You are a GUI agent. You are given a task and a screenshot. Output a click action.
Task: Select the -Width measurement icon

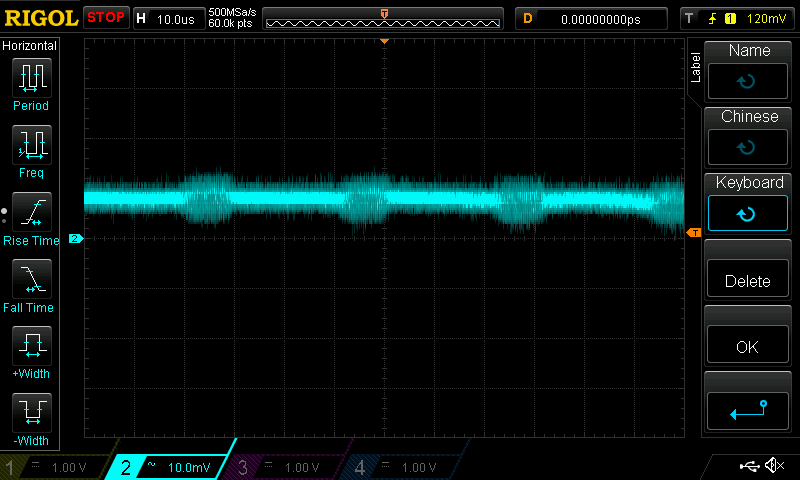32,412
